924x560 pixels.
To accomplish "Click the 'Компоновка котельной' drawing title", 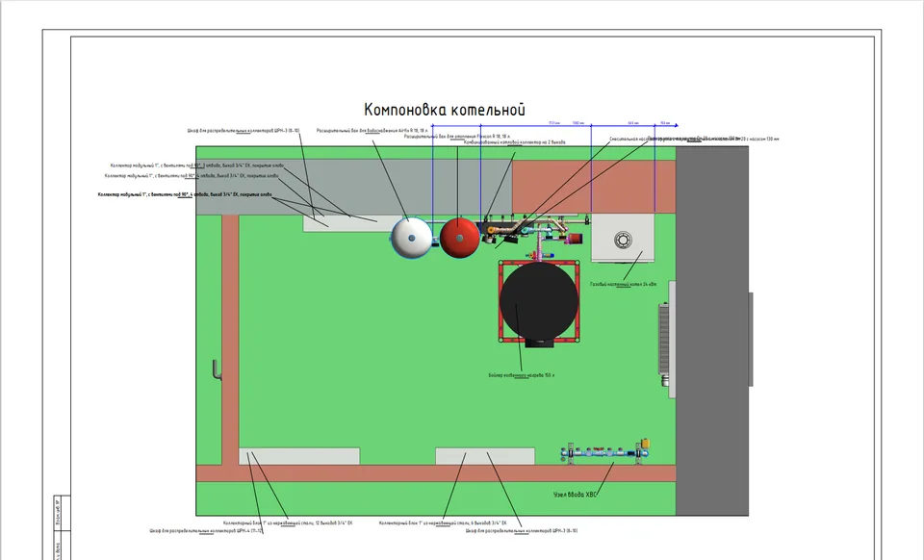I will (445, 110).
